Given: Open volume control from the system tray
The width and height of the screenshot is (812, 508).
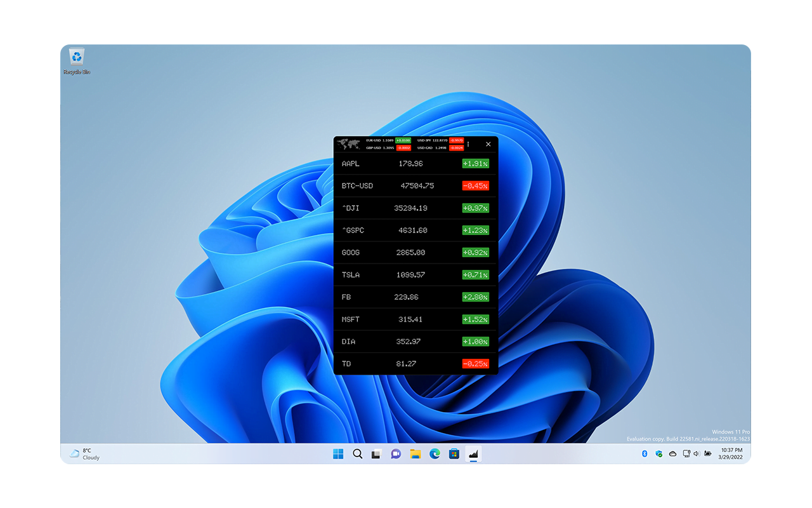Looking at the screenshot, I should pyautogui.click(x=697, y=453).
